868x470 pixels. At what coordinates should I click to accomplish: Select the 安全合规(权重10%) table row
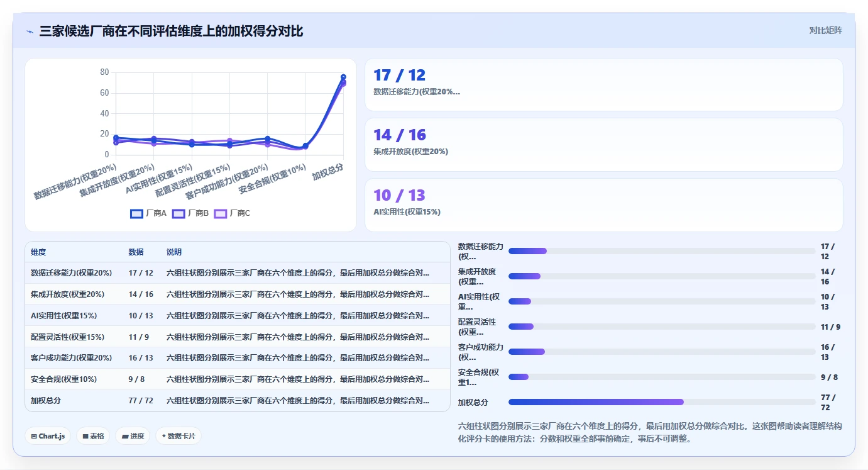coord(238,379)
